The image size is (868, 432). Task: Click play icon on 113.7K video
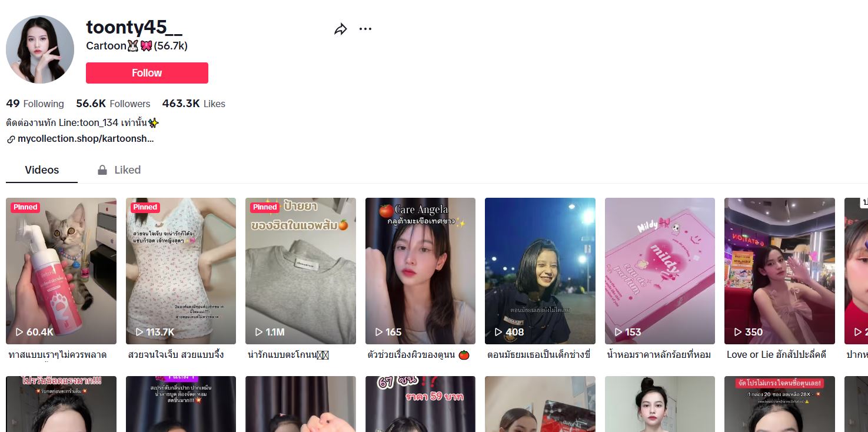(x=139, y=332)
